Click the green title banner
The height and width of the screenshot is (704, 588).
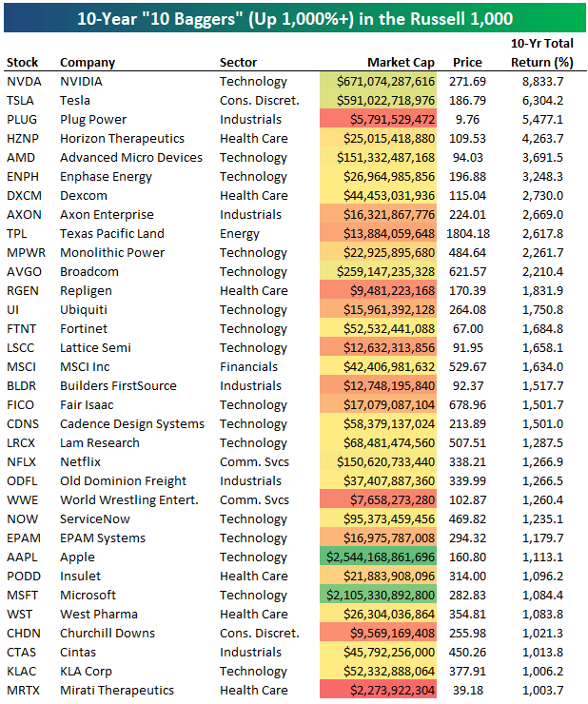(x=294, y=17)
